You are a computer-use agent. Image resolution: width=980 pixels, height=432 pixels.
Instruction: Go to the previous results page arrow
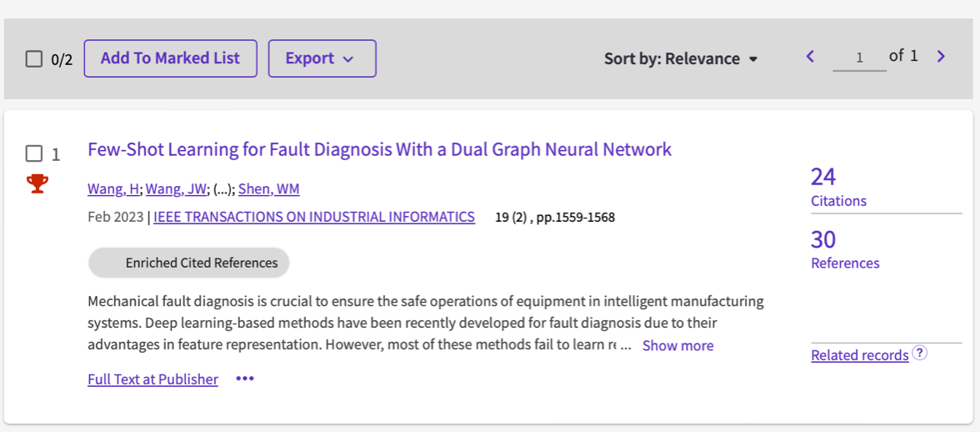(x=810, y=57)
